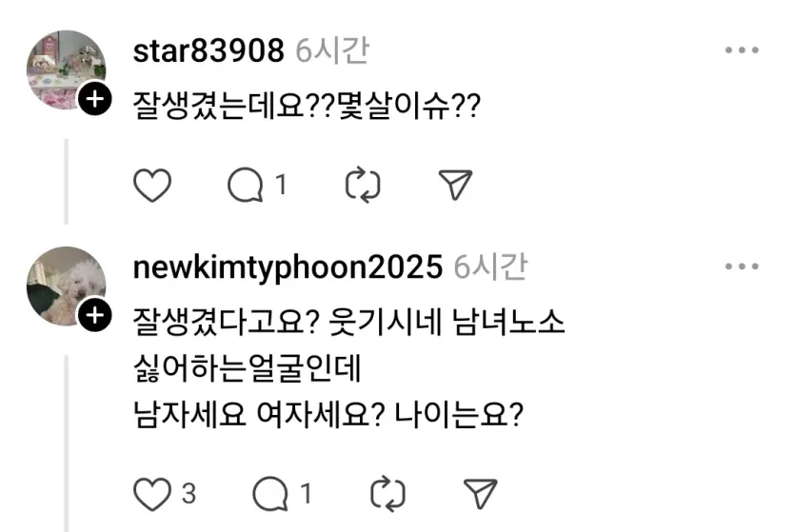Open newkimtyphoon2025 profile from username
Screen dimensions: 795x532
point(288,267)
